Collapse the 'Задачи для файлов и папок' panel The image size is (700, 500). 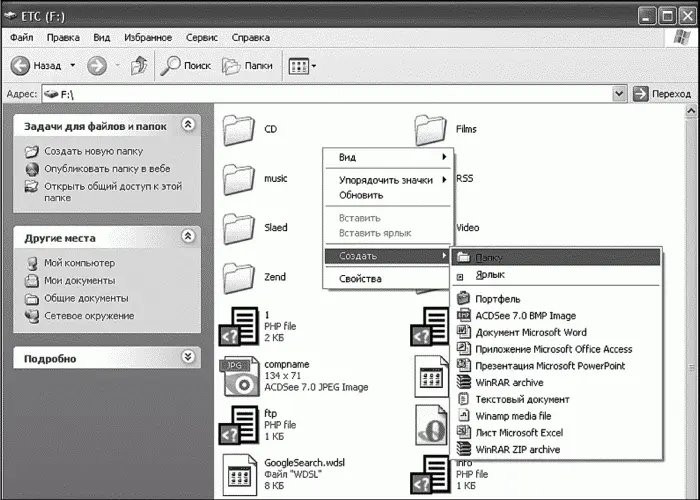(x=188, y=126)
